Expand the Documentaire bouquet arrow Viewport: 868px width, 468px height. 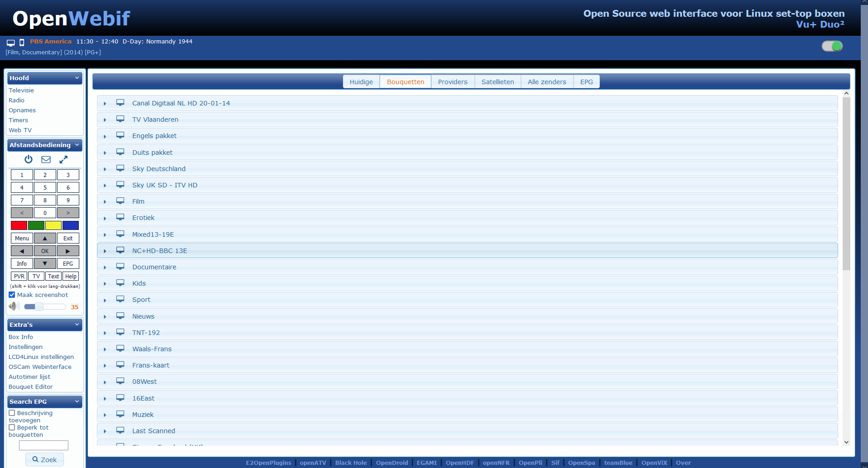(105, 267)
